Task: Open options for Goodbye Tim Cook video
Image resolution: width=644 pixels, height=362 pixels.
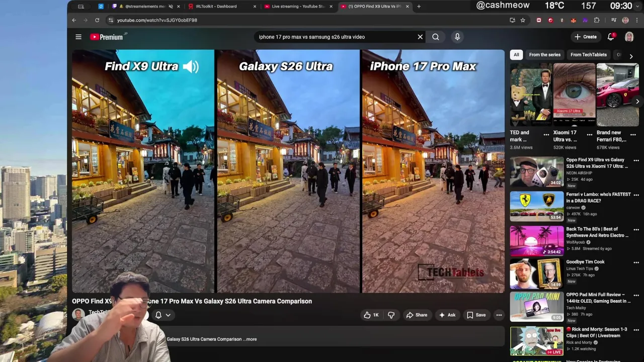Action: tap(636, 262)
